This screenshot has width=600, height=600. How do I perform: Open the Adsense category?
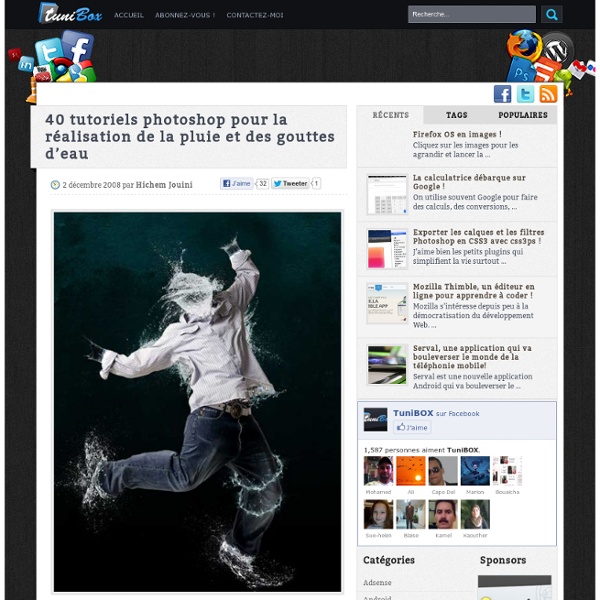[x=377, y=582]
